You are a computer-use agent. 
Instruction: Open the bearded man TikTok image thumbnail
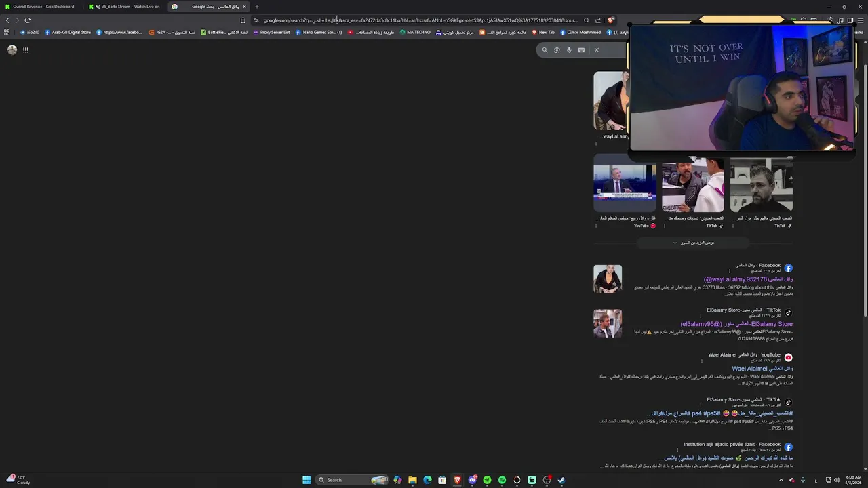tap(761, 184)
